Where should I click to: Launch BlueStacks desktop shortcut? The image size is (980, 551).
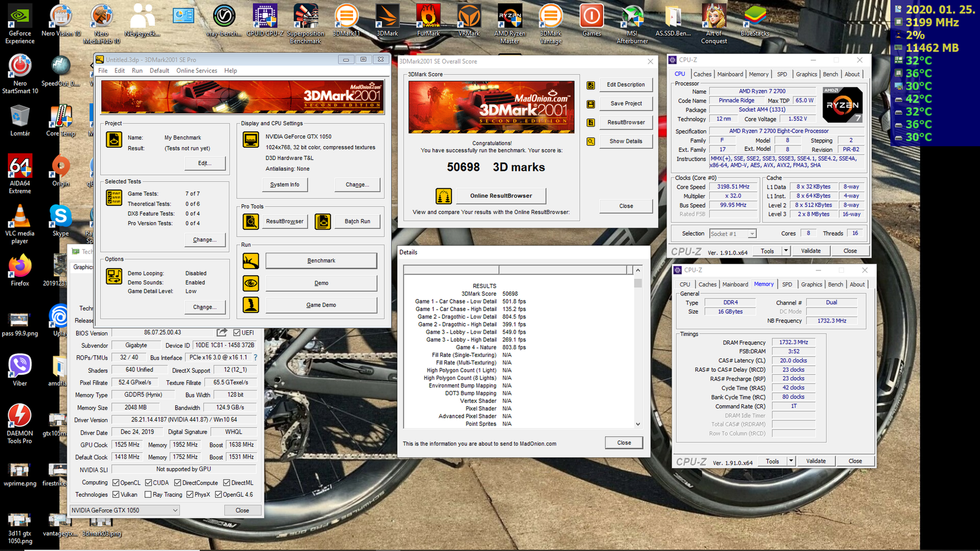pyautogui.click(x=755, y=20)
